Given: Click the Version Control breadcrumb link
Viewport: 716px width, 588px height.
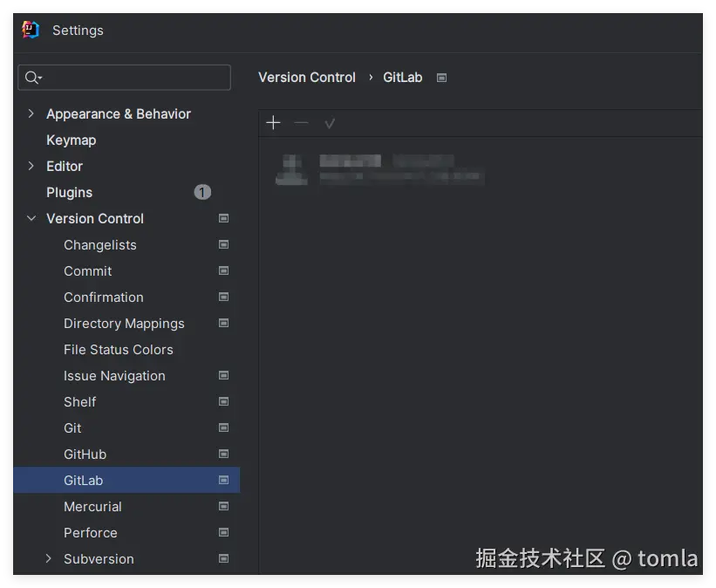Looking at the screenshot, I should pyautogui.click(x=307, y=78).
